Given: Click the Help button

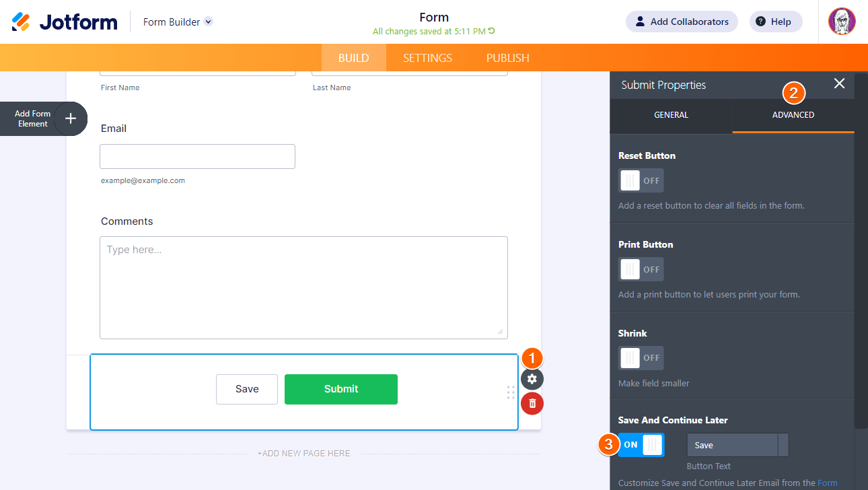Looking at the screenshot, I should click(776, 22).
